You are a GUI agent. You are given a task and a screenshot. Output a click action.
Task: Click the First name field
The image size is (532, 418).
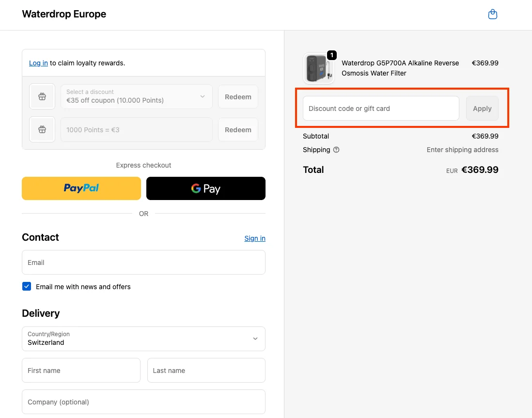[81, 370]
